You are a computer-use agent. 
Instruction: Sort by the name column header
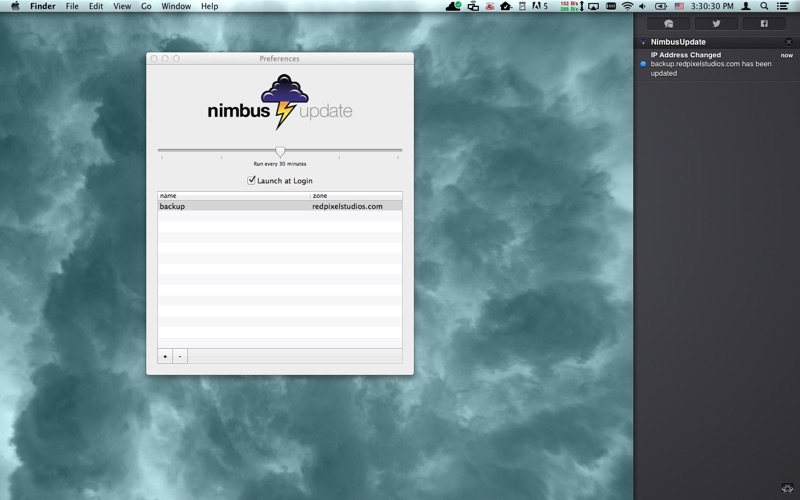[x=234, y=195]
